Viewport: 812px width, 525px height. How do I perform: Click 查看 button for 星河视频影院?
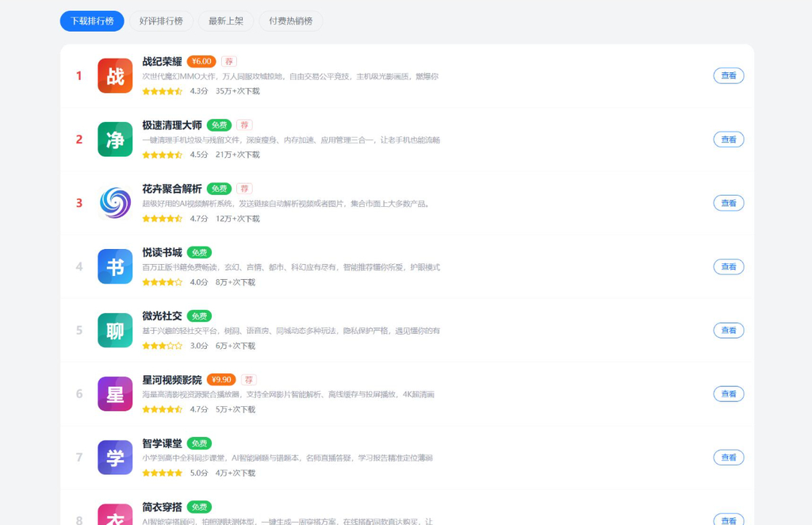(x=729, y=394)
